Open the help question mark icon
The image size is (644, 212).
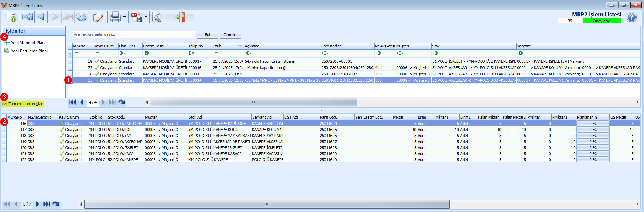point(631,17)
